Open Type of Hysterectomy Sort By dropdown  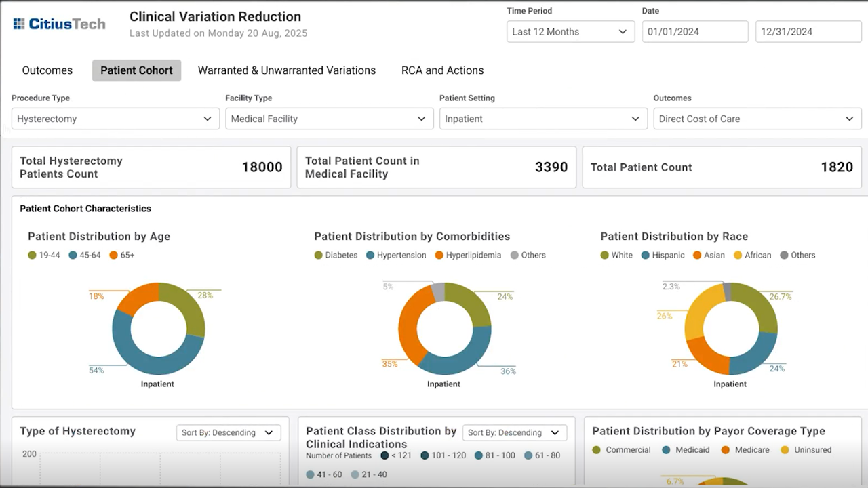229,432
